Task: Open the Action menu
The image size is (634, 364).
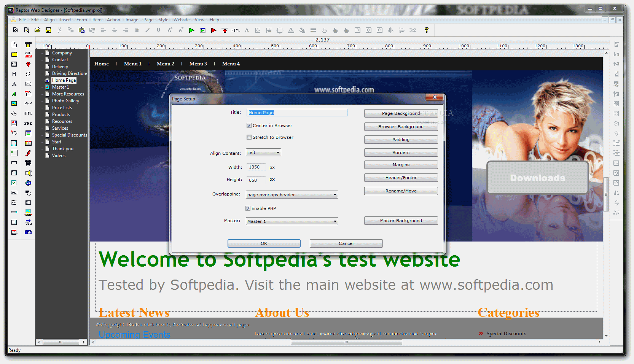Action: pos(113,20)
